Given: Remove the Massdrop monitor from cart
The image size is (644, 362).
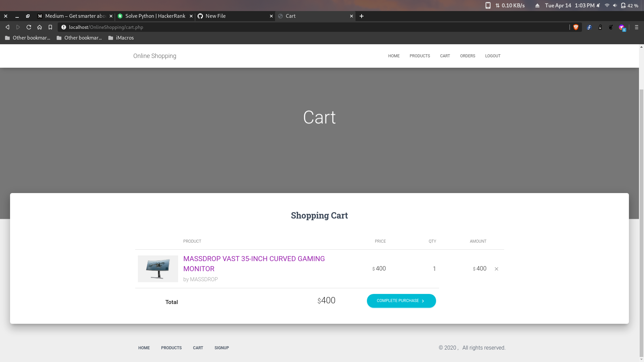Looking at the screenshot, I should (496, 269).
